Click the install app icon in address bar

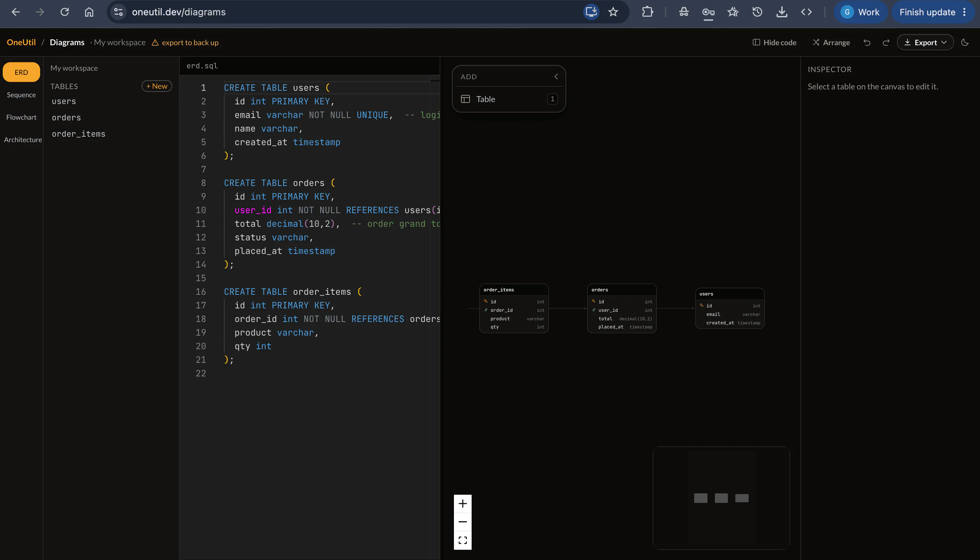click(x=591, y=12)
